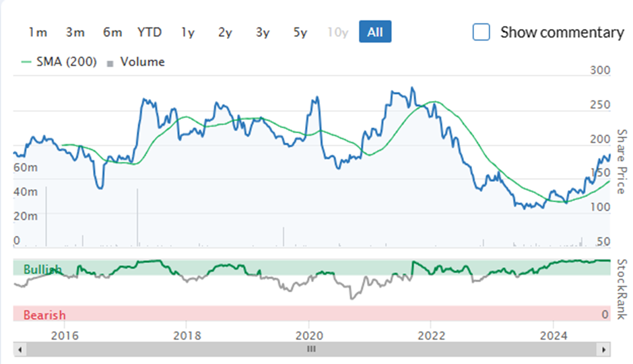Click the Show commentary label
This screenshot has width=633, height=364.
562,32
